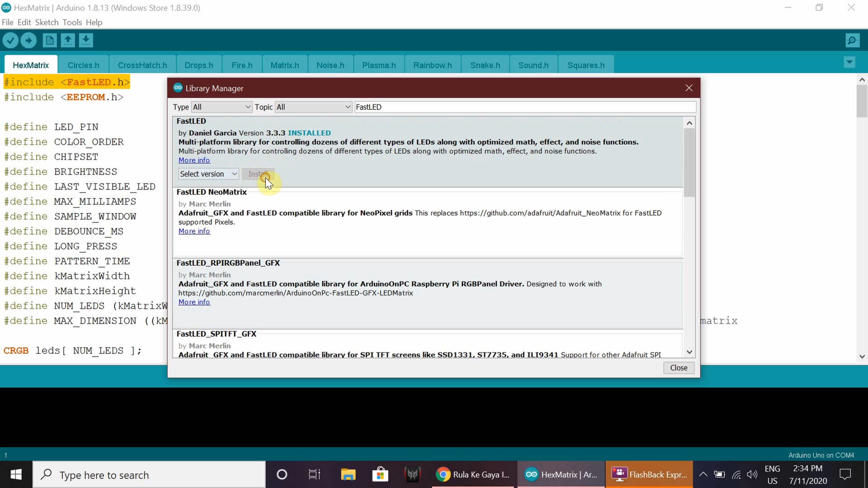Viewport: 868px width, 488px height.
Task: Click the Save sketch down-arrow icon
Action: (86, 41)
